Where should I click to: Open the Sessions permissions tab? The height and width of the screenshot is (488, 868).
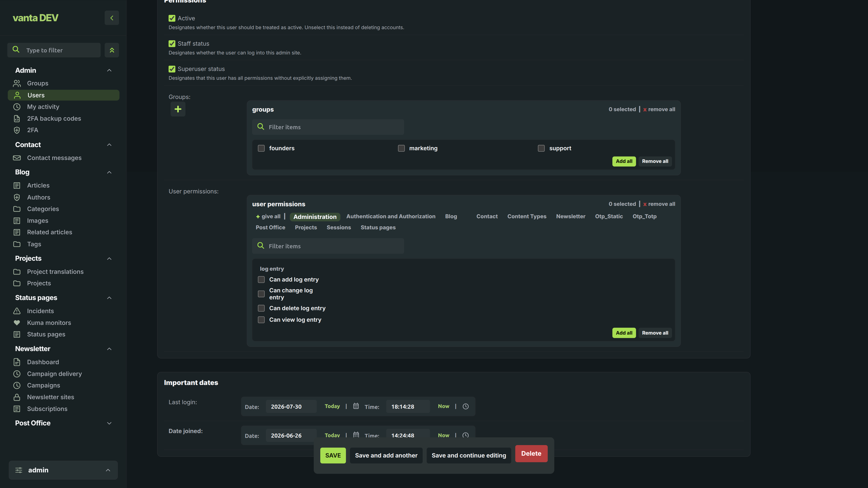[x=339, y=228]
